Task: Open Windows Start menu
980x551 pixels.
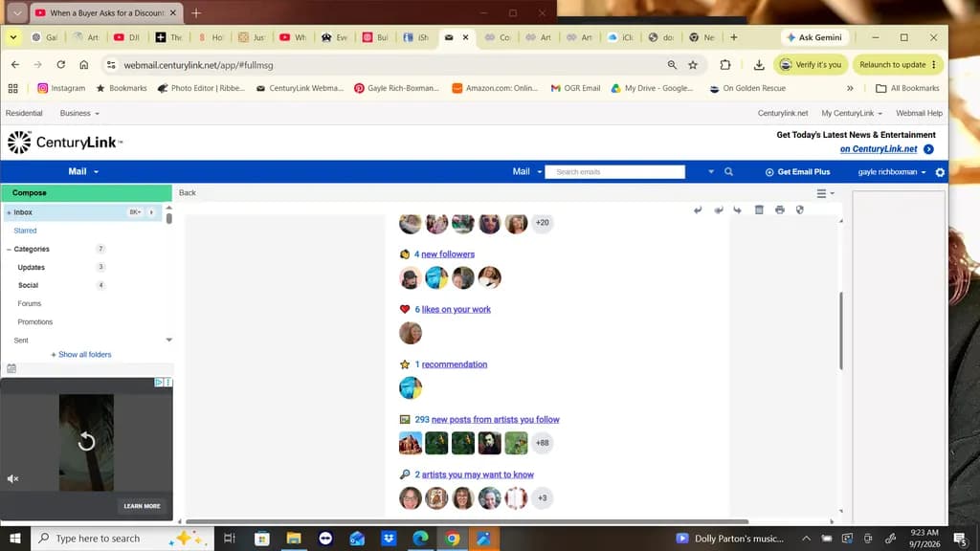Action: pyautogui.click(x=15, y=538)
